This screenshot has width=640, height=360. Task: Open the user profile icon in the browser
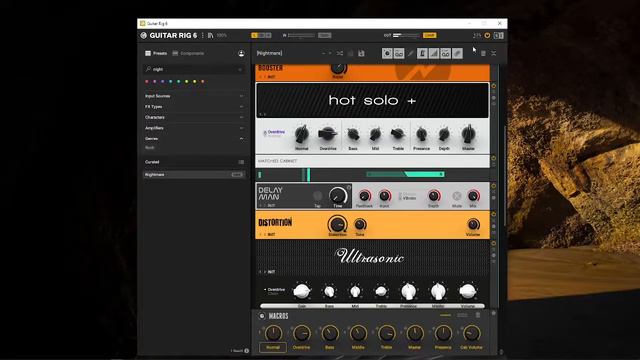click(x=241, y=53)
